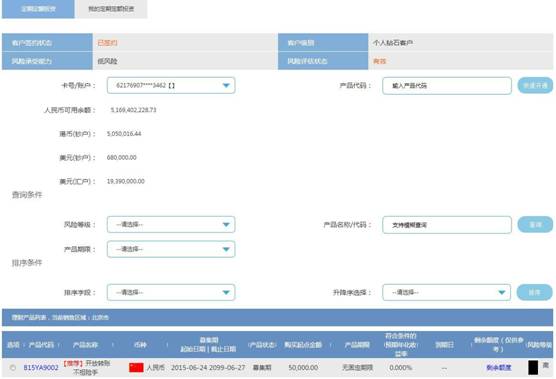Focus the 产品名称/代码 search field
556x379 pixels.
pyautogui.click(x=447, y=225)
